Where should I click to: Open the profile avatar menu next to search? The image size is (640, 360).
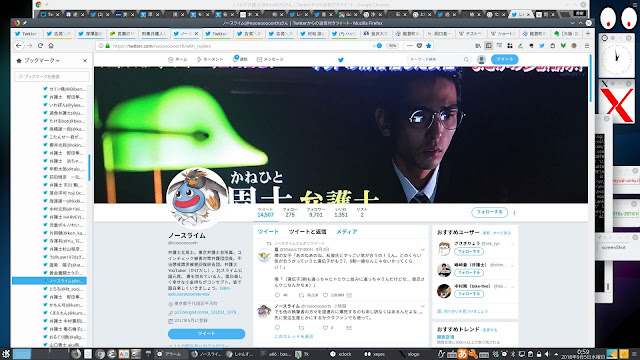tap(481, 60)
